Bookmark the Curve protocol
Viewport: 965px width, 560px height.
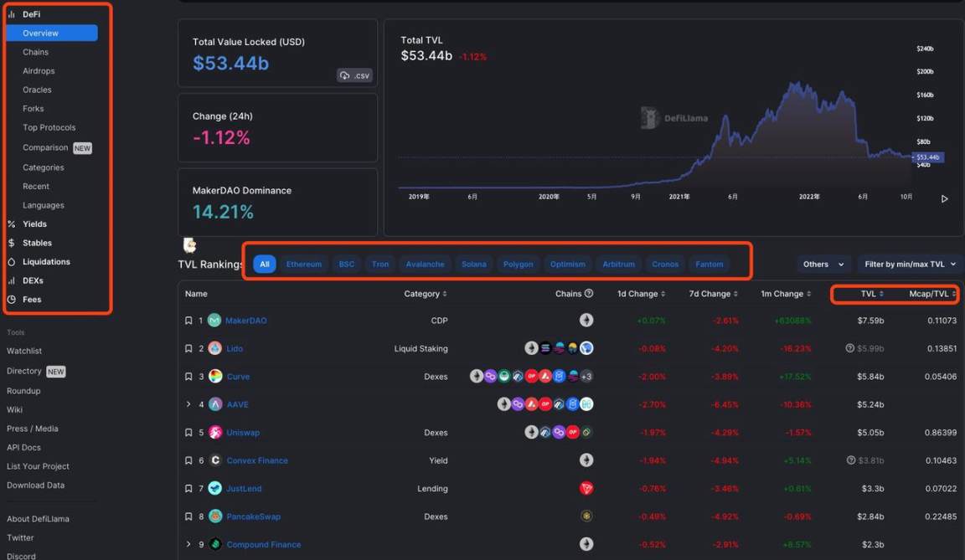(188, 376)
